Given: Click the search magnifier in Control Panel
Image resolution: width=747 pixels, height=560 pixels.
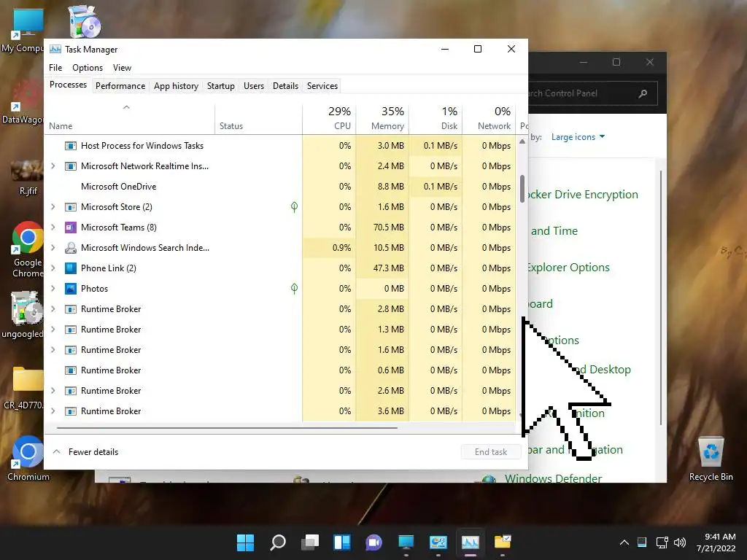Looking at the screenshot, I should [x=643, y=93].
